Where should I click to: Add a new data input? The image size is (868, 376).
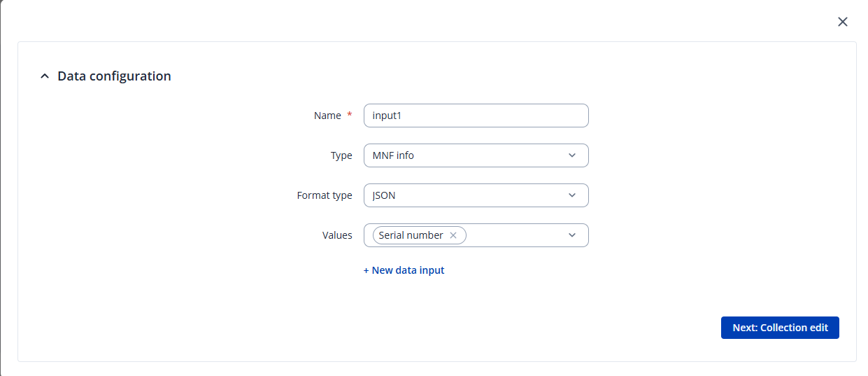[404, 270]
